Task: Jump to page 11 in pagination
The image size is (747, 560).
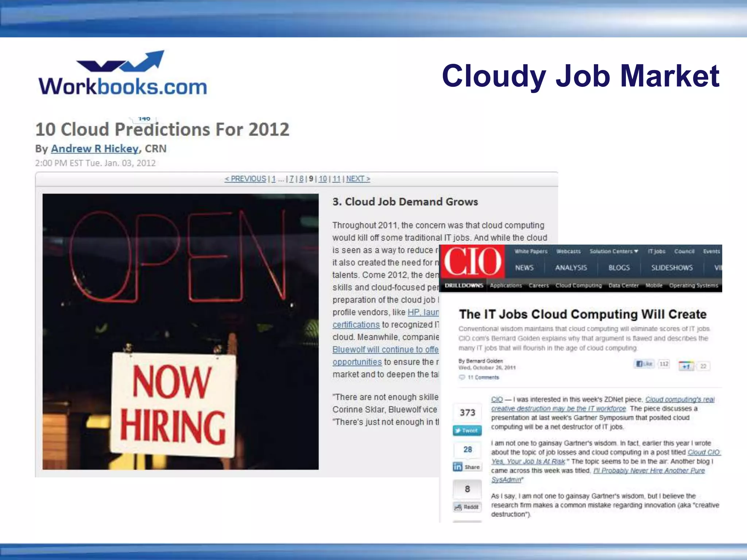Action: click(x=336, y=179)
